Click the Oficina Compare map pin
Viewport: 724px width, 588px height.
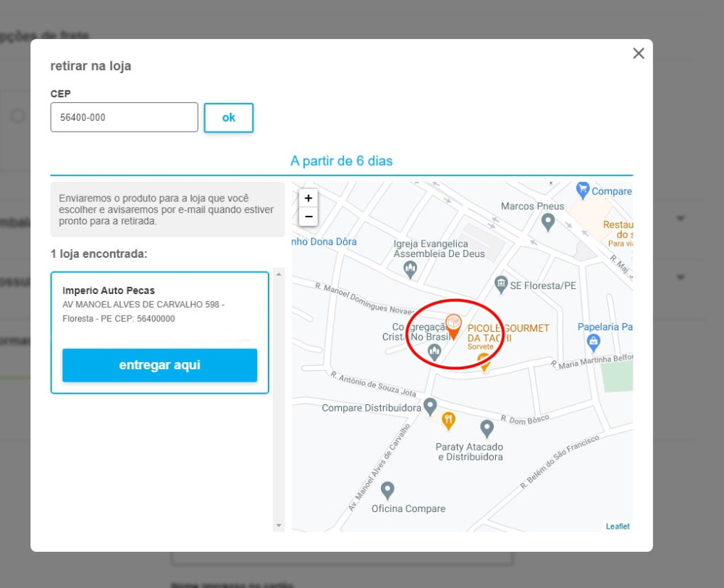[387, 490]
